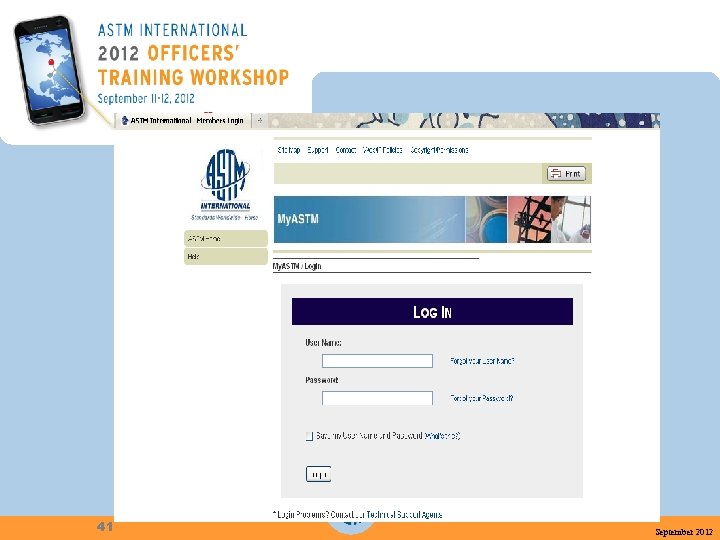Click the Login button
720x540 pixels.
click(x=318, y=474)
